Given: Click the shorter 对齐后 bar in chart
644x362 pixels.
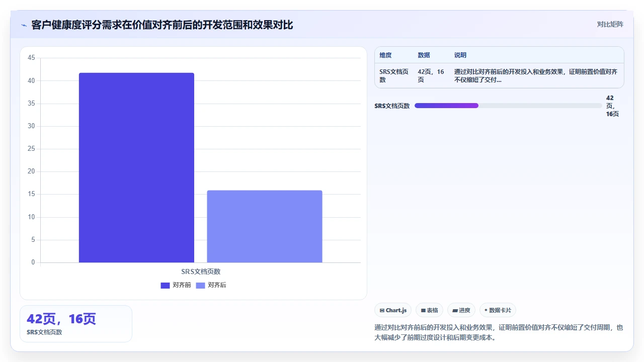Looking at the screenshot, I should (x=265, y=226).
